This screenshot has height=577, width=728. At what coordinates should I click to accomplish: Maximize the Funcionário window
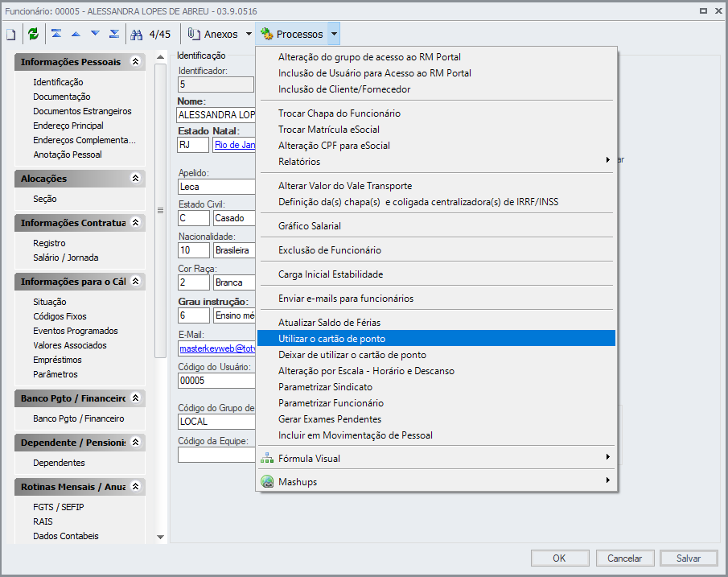click(x=703, y=10)
